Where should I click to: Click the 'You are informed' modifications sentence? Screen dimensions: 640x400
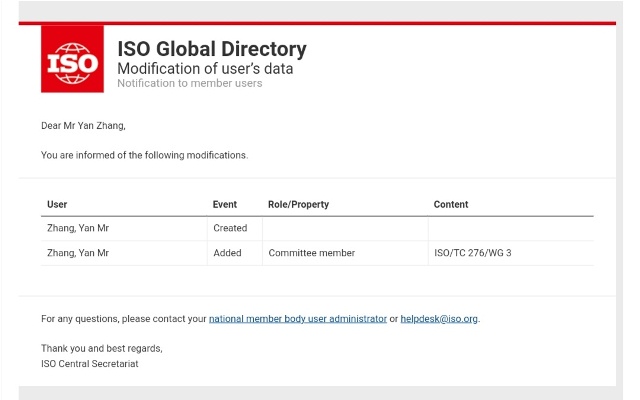click(x=144, y=155)
